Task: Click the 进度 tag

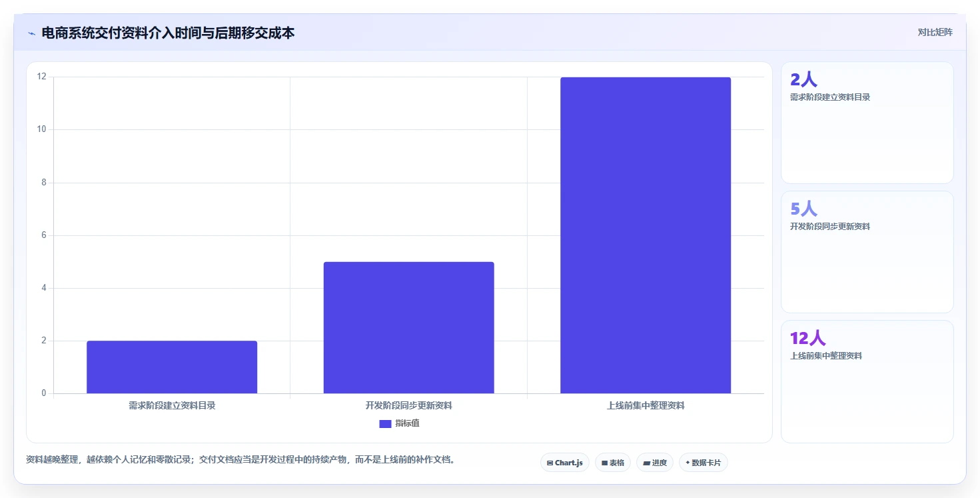Action: pyautogui.click(x=655, y=463)
